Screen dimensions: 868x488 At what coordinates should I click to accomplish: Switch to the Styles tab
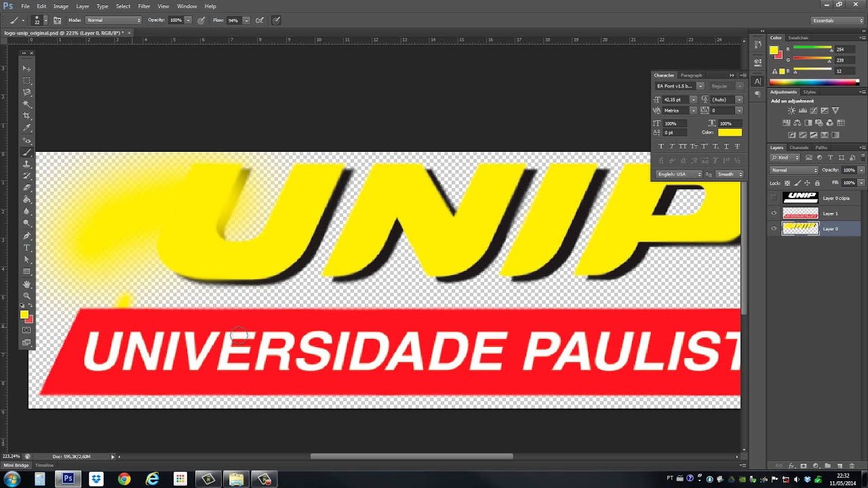(810, 91)
